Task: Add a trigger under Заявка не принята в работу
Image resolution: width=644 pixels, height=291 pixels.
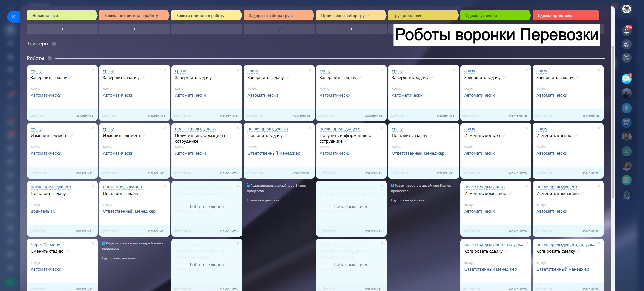Action: [135, 29]
